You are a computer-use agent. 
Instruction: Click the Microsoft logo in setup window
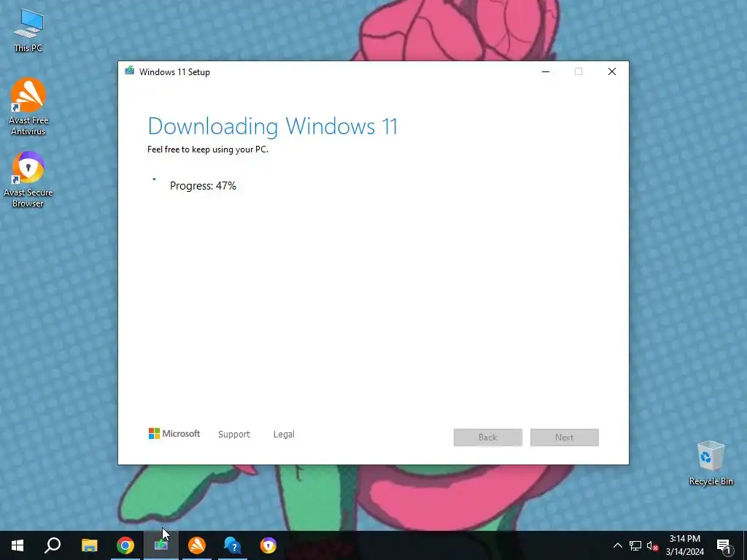(x=174, y=433)
